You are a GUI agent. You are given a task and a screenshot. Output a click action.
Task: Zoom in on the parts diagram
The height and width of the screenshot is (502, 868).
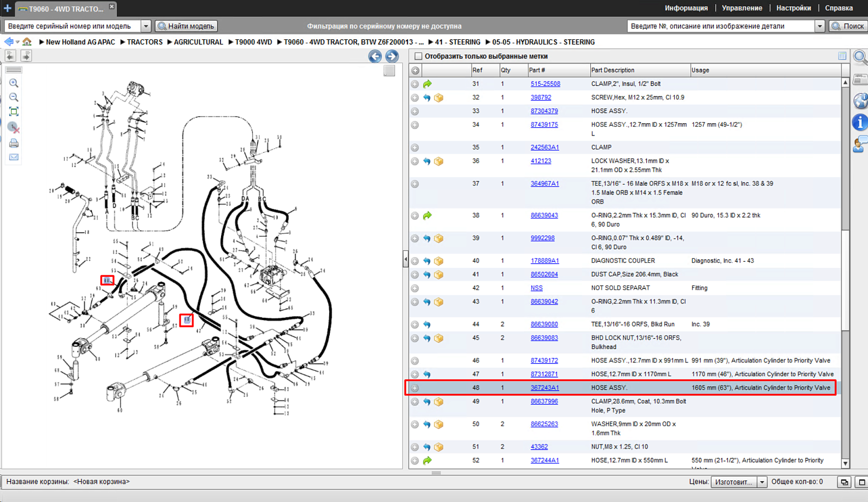pos(14,83)
